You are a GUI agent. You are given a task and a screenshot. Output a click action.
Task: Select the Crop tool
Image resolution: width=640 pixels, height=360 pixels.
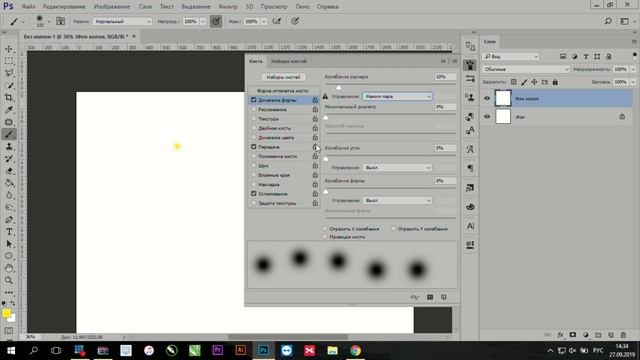(x=9, y=98)
